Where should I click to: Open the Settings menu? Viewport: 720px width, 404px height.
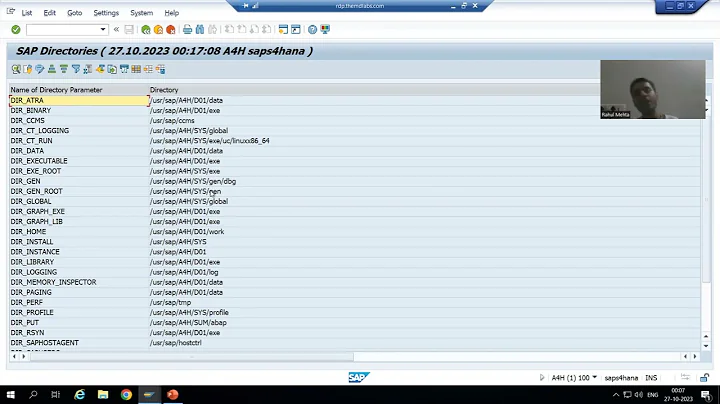tap(106, 13)
